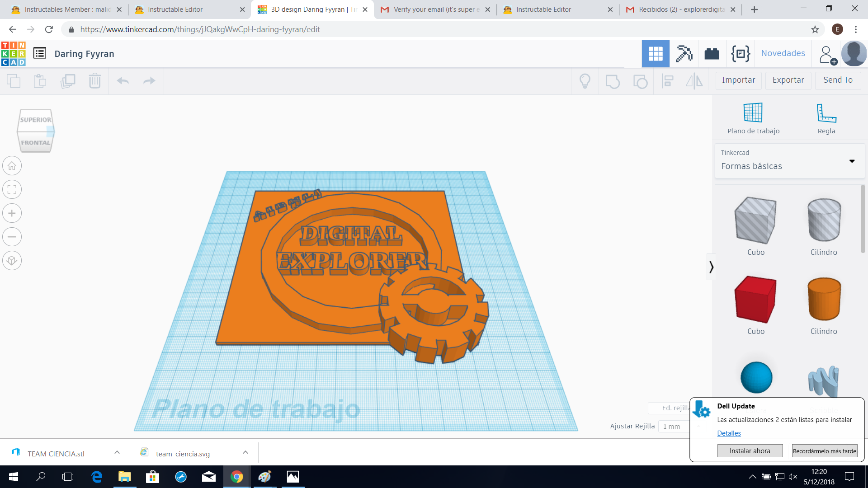Open the Ajustar Rejilla 1 mm dropdown

point(674,427)
